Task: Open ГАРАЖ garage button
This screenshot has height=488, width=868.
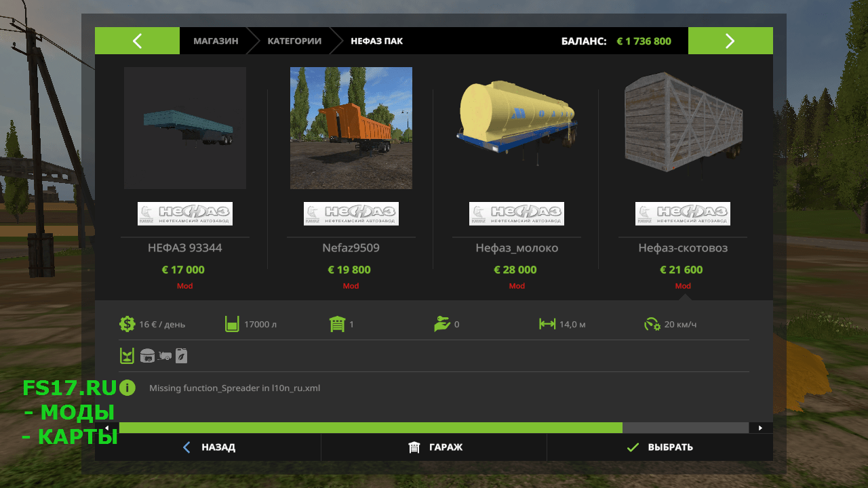Action: tap(434, 447)
